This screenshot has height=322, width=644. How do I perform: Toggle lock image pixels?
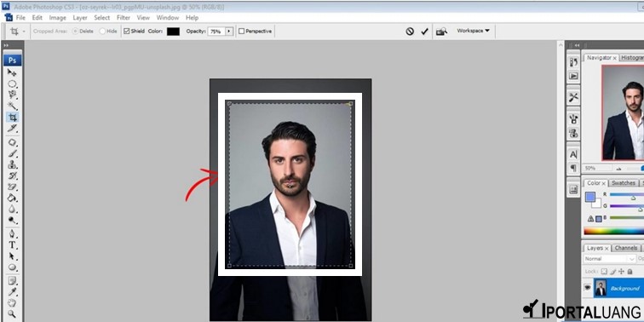pos(612,272)
